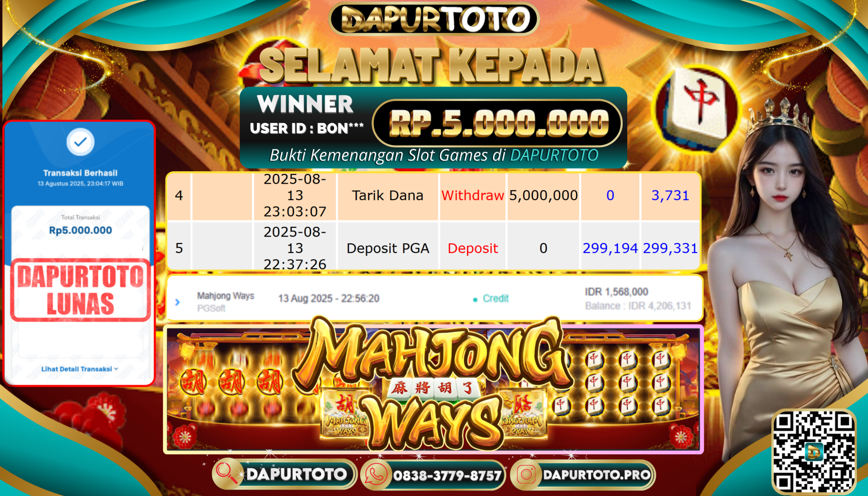Open the DAPURTOTO.PRO Instagram link

click(583, 475)
